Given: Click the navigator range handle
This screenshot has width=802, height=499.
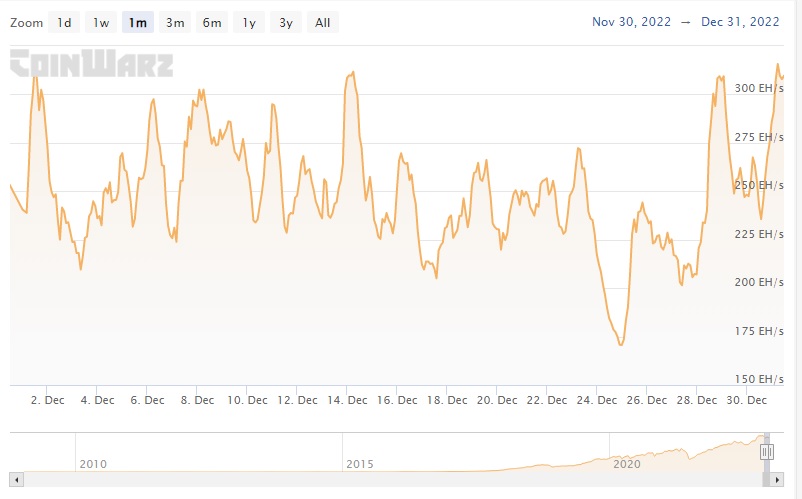Looking at the screenshot, I should point(767,452).
